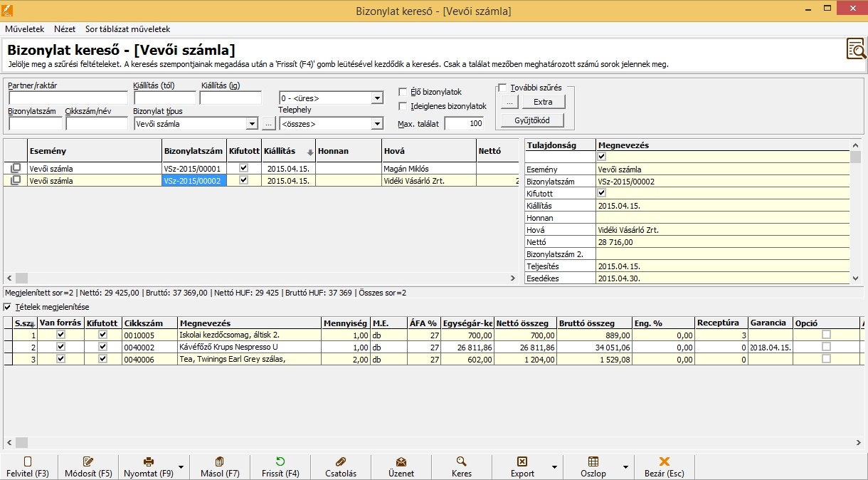Open the Műveletek menu

point(25,29)
